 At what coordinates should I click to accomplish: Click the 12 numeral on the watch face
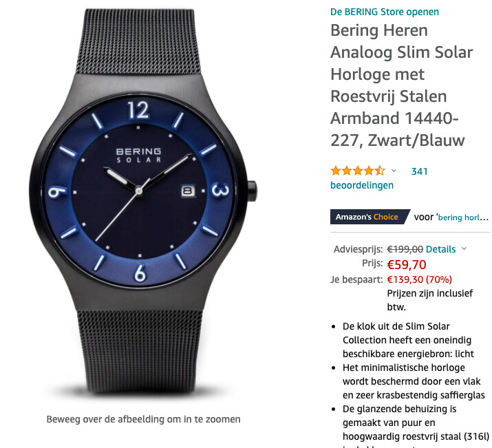pyautogui.click(x=138, y=110)
